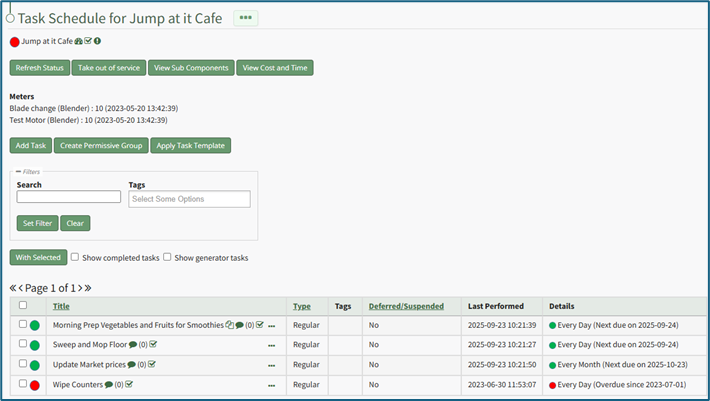Viewport: 710px width, 401px height.
Task: Go to the last page using double right arrows
Action: 88,288
